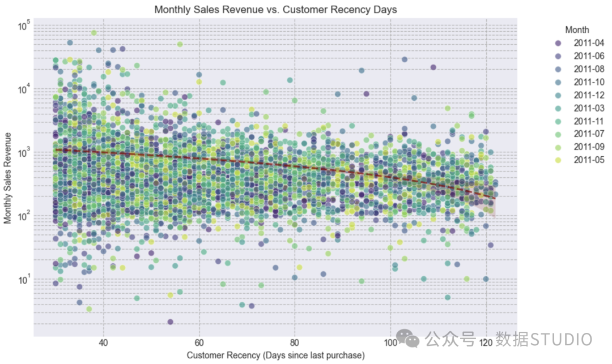Click the vertical "Monthly Sales Revenue" axis label
The image size is (612, 364).
[x=7, y=178]
